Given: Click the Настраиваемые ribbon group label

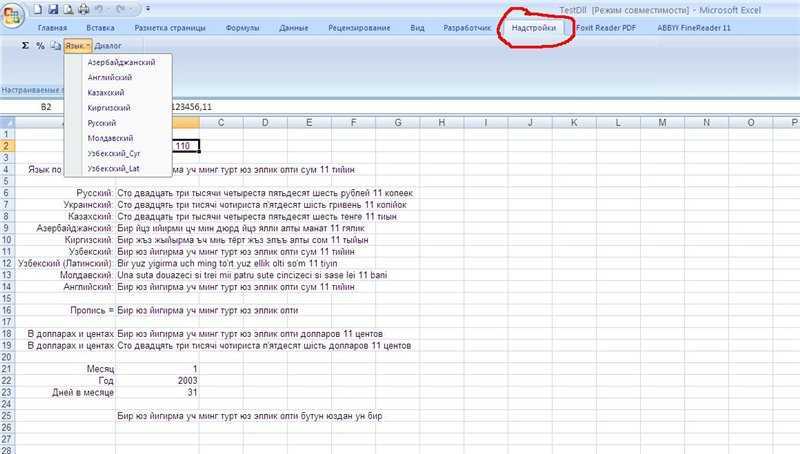Looking at the screenshot, I should [x=32, y=90].
